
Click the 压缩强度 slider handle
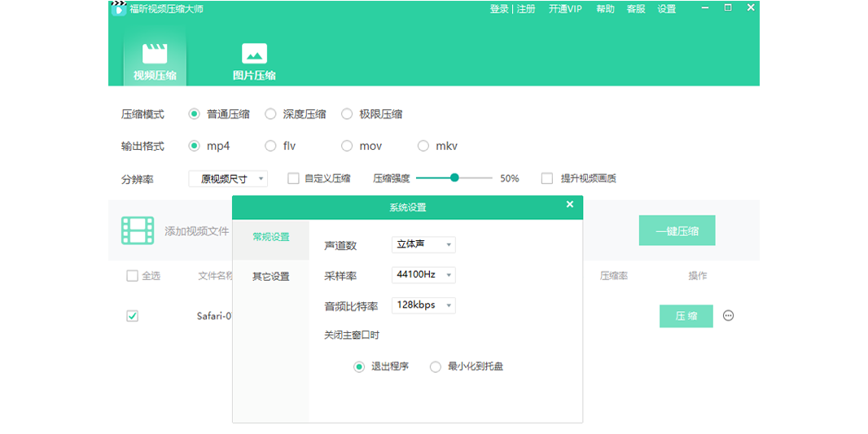[454, 178]
